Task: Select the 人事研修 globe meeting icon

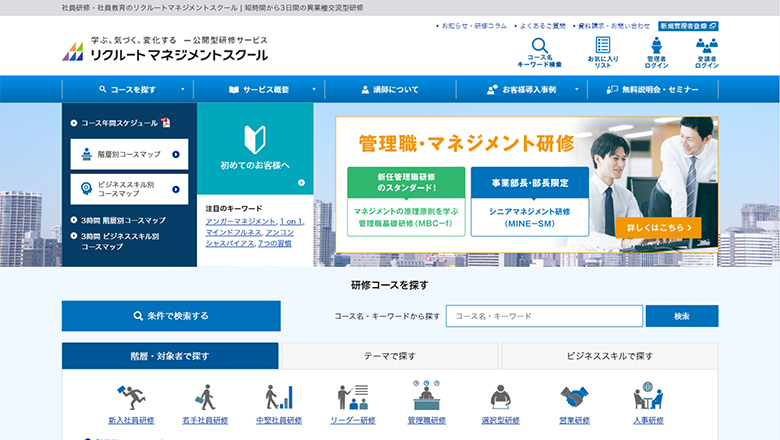Action: point(648,396)
